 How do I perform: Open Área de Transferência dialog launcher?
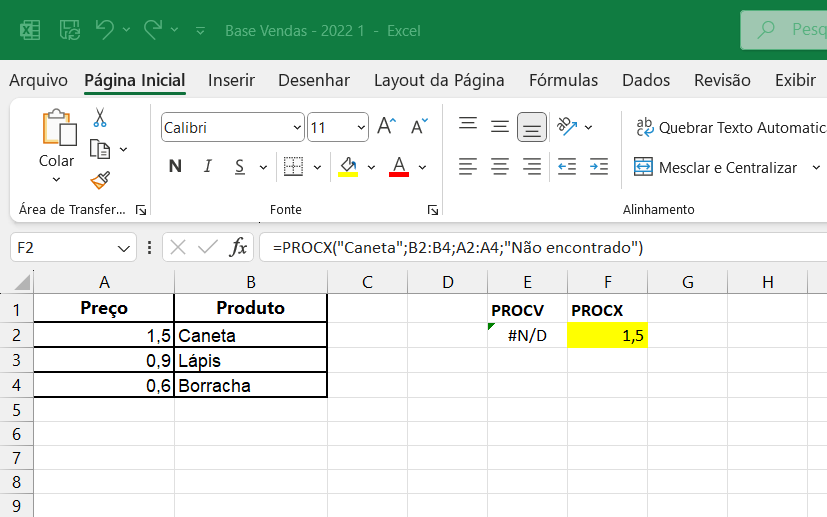[141, 210]
